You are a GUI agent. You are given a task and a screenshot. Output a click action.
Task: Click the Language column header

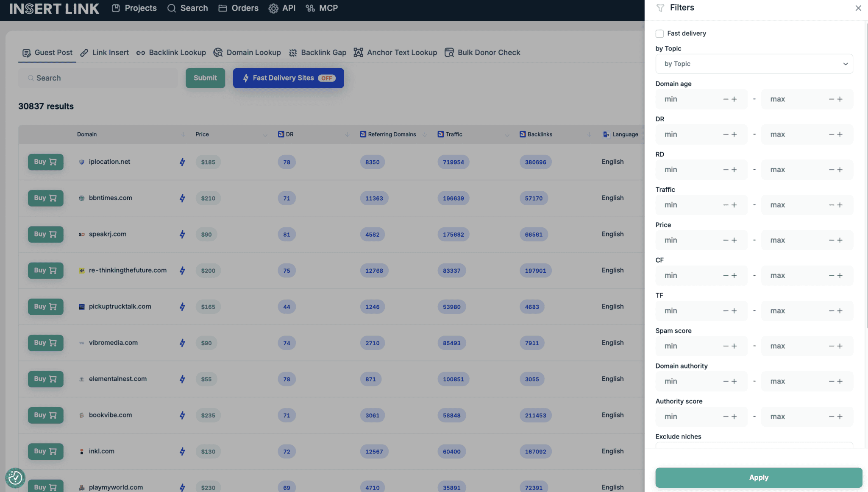(x=620, y=134)
